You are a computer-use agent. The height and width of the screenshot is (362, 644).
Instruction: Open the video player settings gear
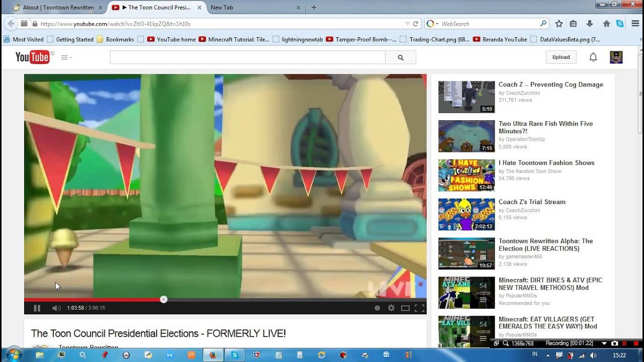click(x=391, y=308)
